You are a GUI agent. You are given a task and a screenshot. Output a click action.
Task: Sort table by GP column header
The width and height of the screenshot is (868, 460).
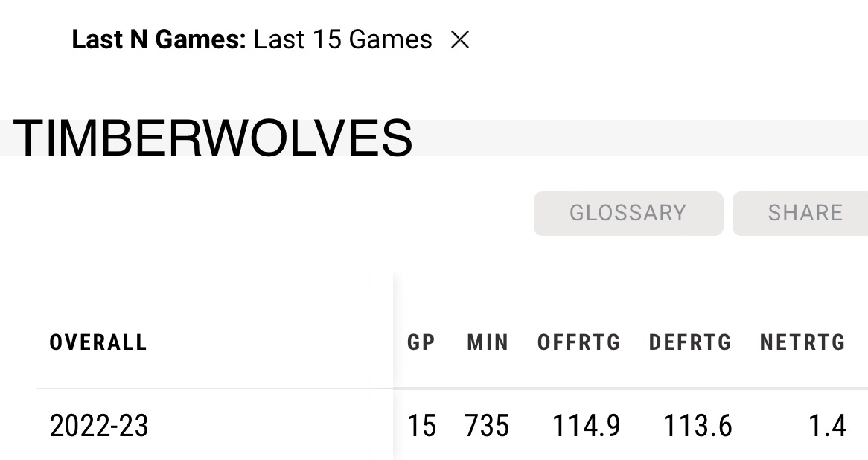click(x=421, y=342)
